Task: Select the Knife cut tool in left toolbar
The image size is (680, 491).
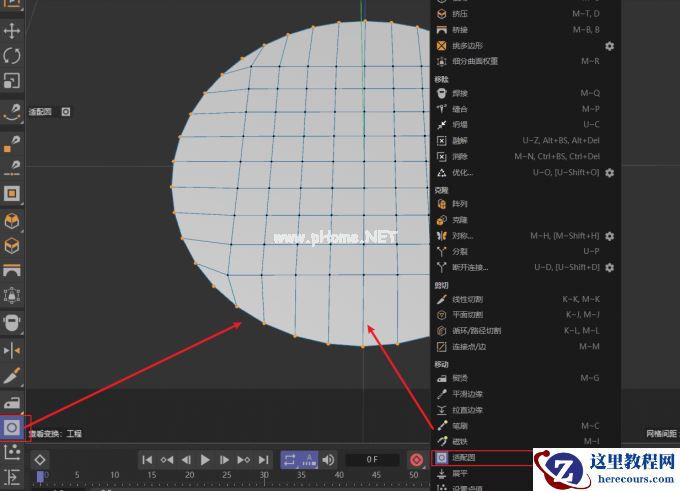Action: (x=12, y=376)
